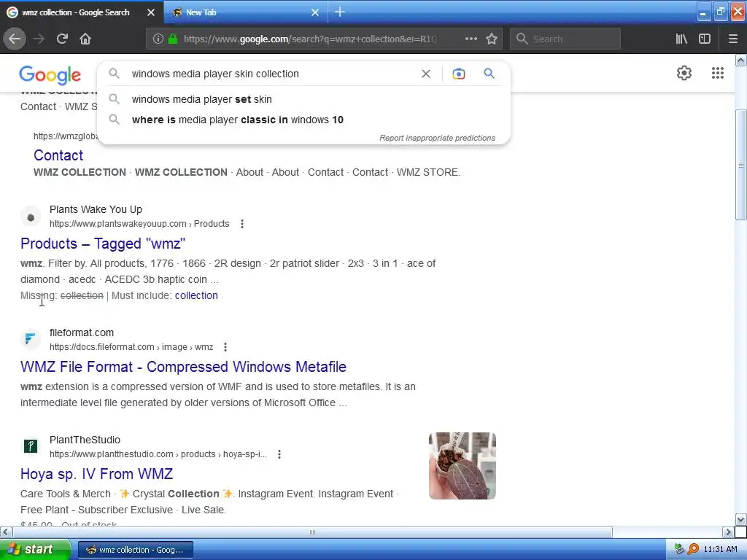Open page actions three-dot menu in address bar

[471, 39]
